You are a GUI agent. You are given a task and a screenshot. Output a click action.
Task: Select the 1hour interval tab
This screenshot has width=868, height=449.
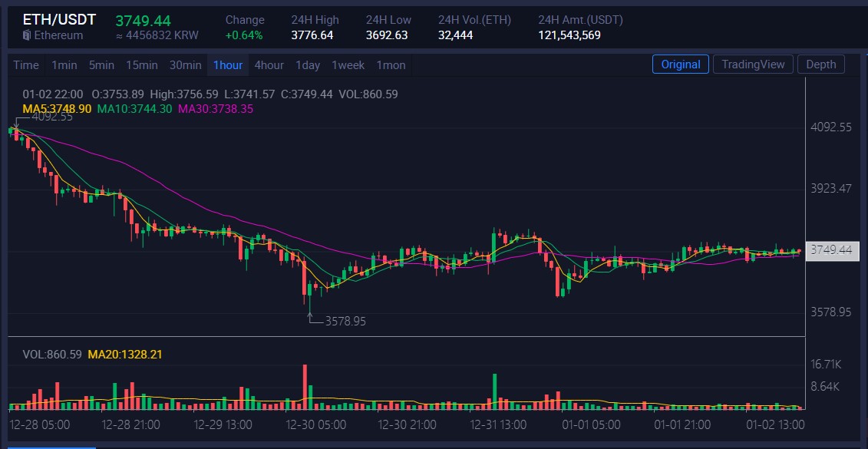pyautogui.click(x=228, y=65)
